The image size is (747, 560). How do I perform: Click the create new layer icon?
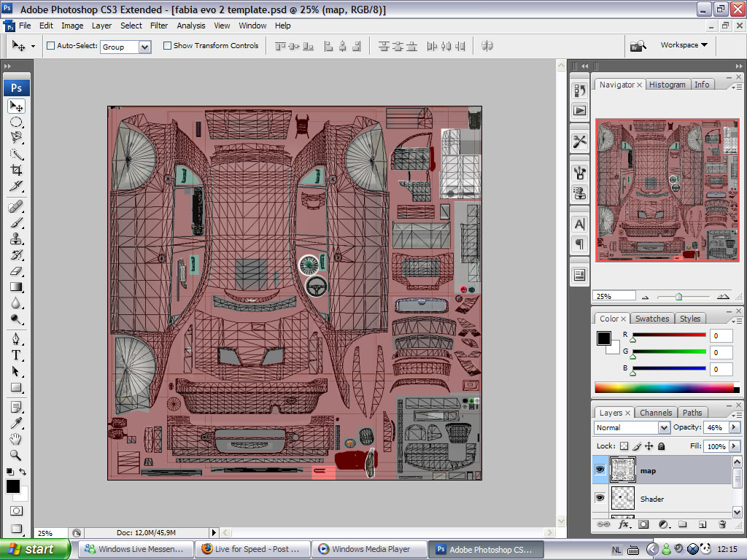point(702,524)
